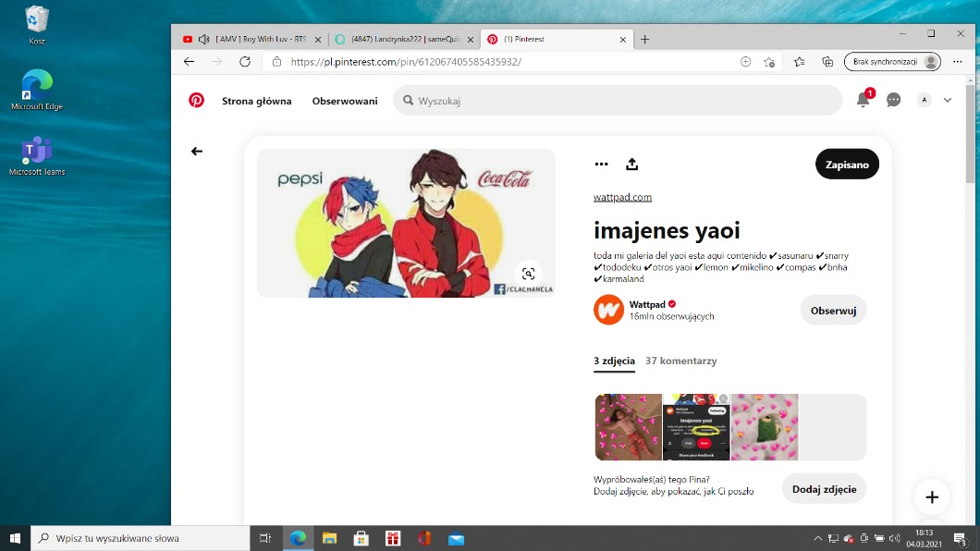The image size is (980, 551).
Task: Switch to the 37 komentarzy tab
Action: 680,361
